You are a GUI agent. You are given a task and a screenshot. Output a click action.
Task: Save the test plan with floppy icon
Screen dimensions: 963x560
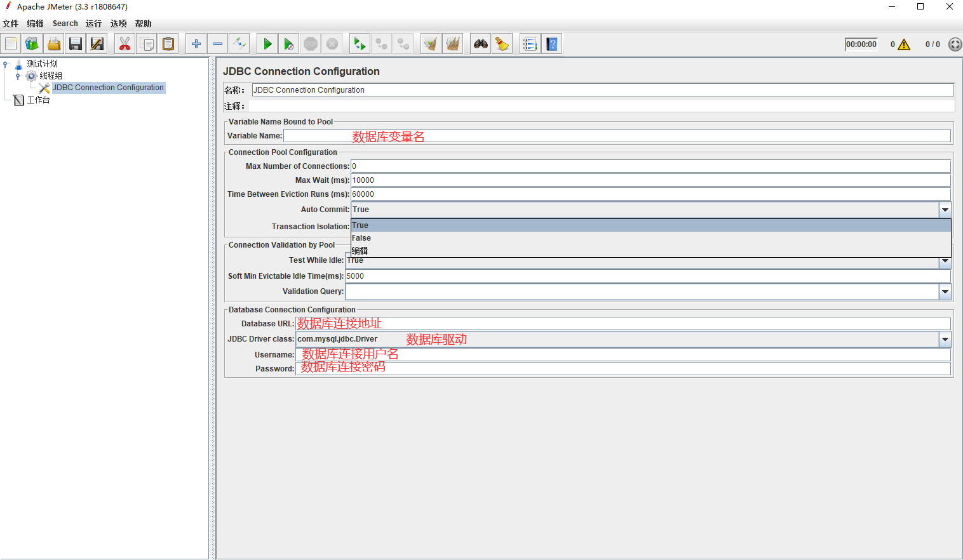click(x=76, y=44)
